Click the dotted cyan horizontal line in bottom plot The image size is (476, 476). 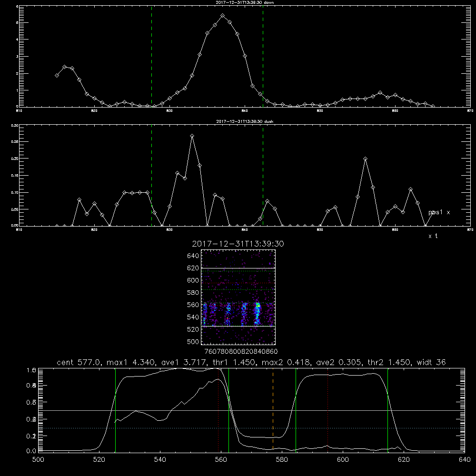(251, 428)
